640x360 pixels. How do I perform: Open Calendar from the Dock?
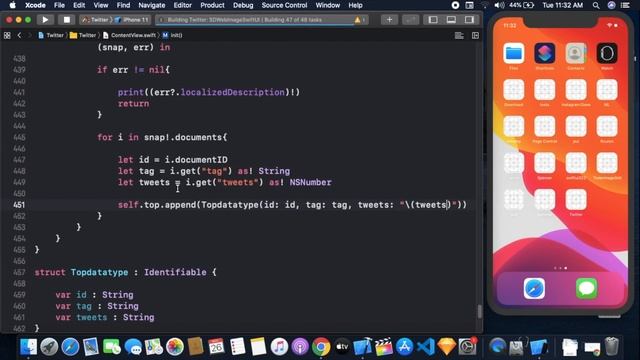pyautogui.click(x=216, y=347)
